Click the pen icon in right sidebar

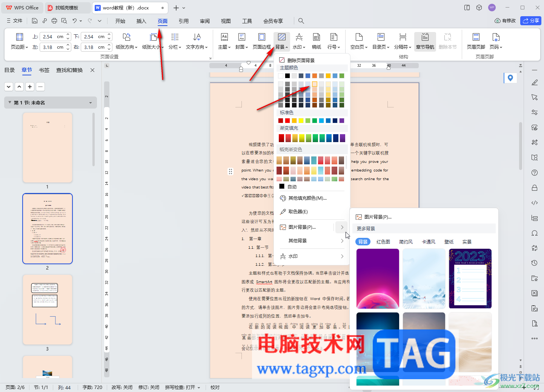click(x=535, y=82)
